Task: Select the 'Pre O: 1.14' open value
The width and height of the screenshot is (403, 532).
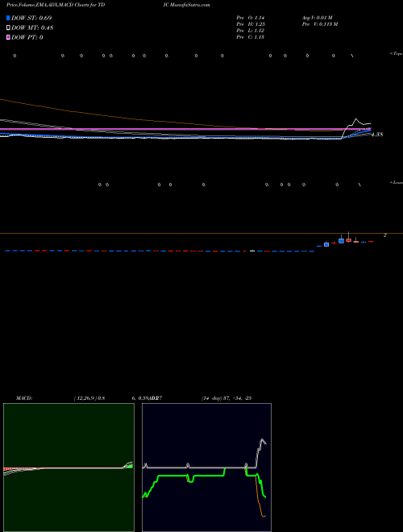Action: pyautogui.click(x=251, y=18)
